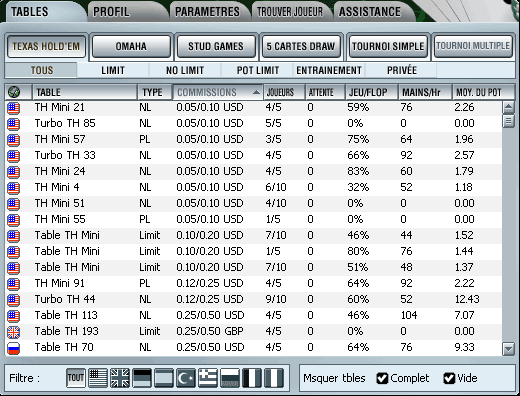520x396 pixels.
Task: Sort by the JOUEURS column header
Action: pyautogui.click(x=284, y=92)
